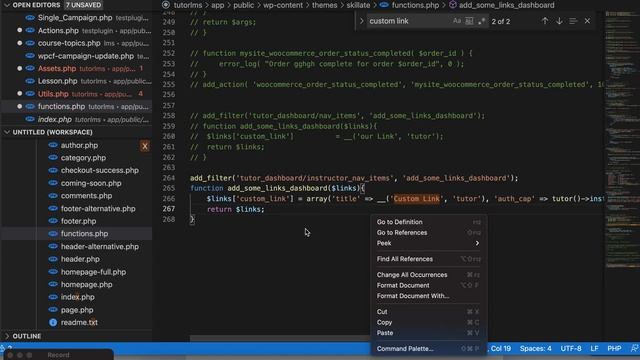Click tutorlms breadcrumb segment

point(188,5)
